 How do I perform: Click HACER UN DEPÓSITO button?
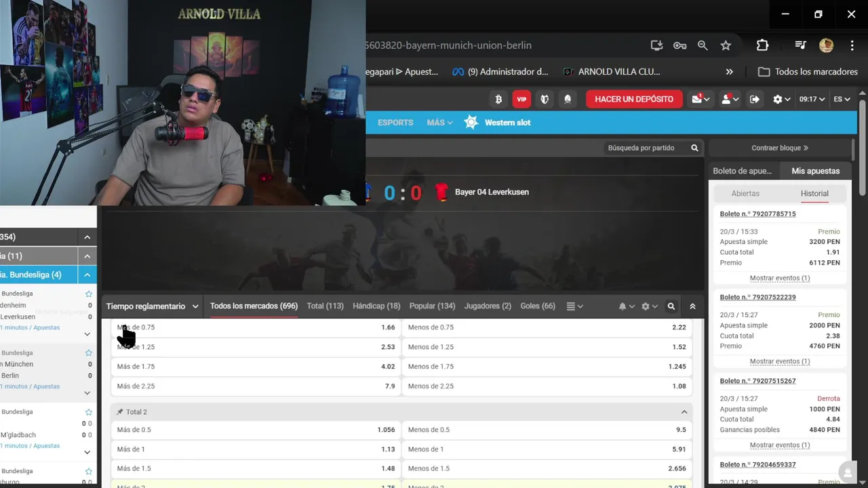(634, 99)
